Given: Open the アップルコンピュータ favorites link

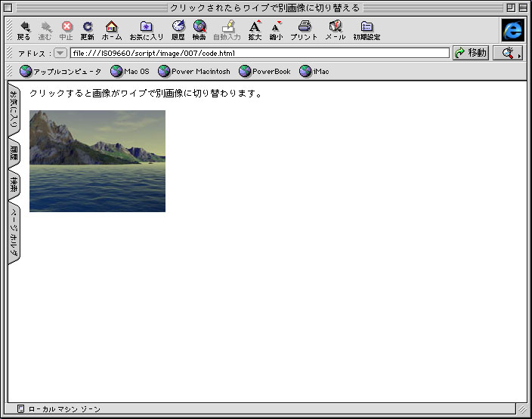Looking at the screenshot, I should coord(60,71).
